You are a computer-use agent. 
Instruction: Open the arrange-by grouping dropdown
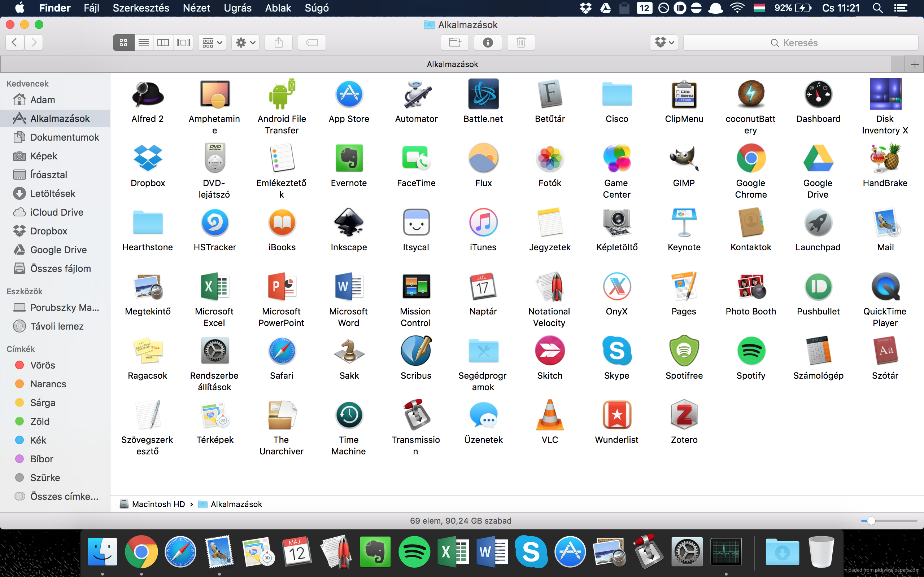212,42
